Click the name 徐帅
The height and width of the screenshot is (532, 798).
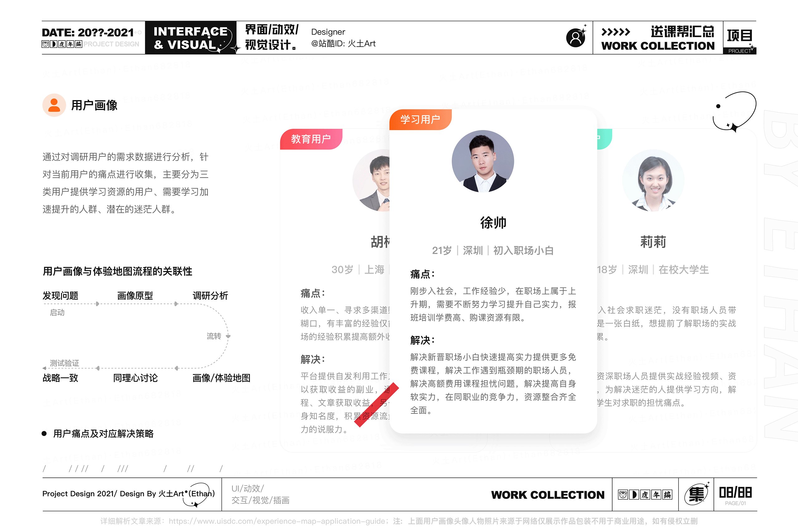[493, 223]
